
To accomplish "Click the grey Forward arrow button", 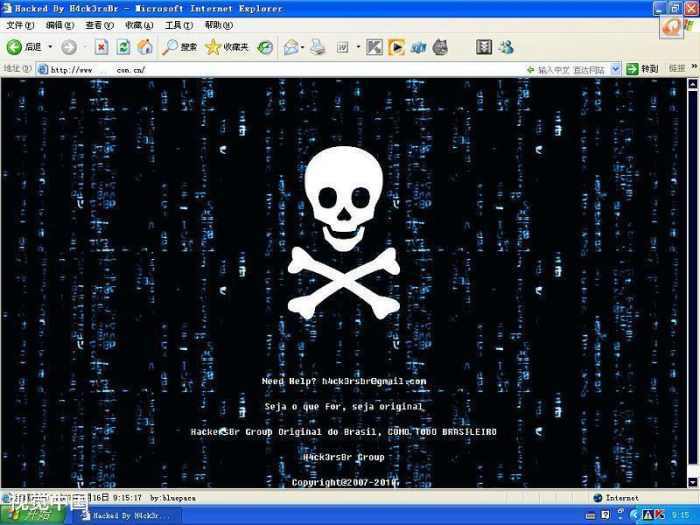I will pos(69,47).
